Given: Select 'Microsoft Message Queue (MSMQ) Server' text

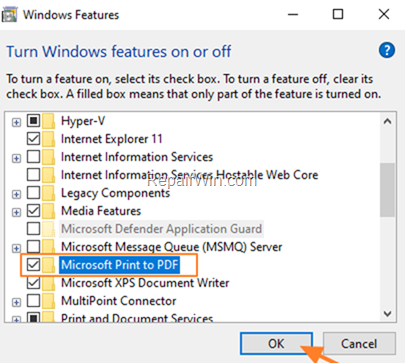Looking at the screenshot, I should (172, 247).
